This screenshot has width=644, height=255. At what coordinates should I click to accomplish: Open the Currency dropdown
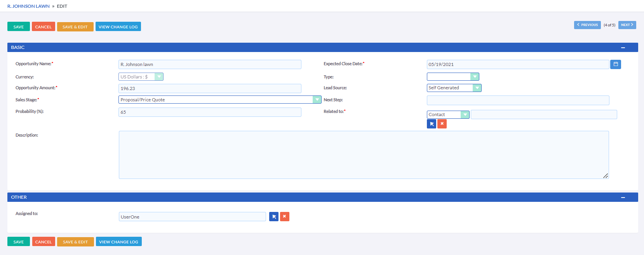(141, 77)
